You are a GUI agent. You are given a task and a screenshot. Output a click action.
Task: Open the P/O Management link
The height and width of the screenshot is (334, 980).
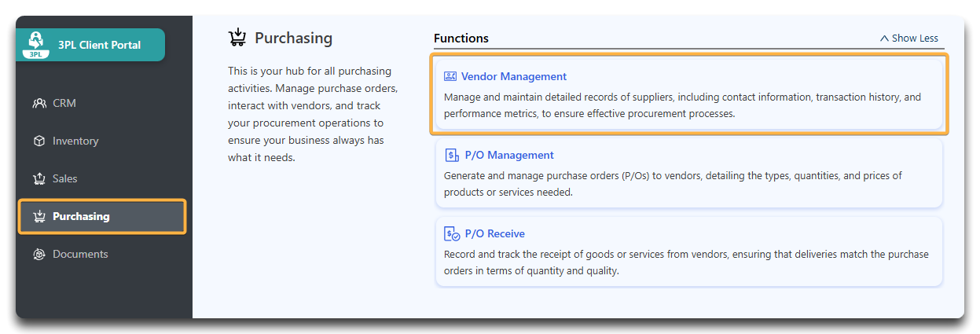click(509, 155)
